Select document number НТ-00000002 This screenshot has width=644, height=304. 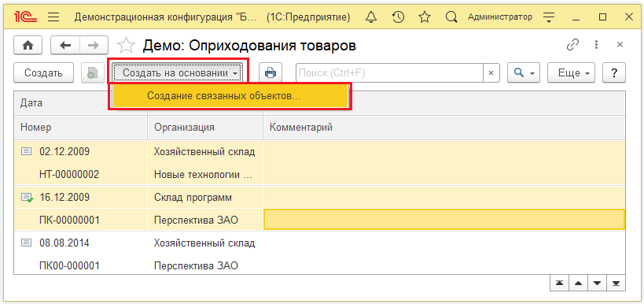[x=69, y=175]
